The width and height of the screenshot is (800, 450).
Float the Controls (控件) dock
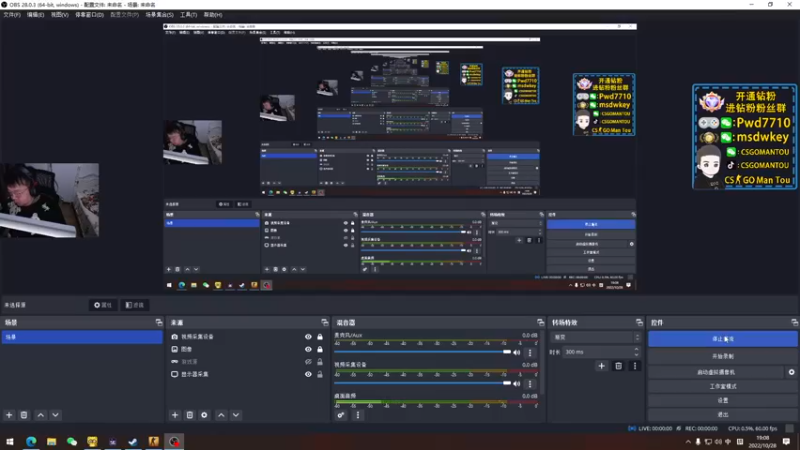click(x=794, y=322)
